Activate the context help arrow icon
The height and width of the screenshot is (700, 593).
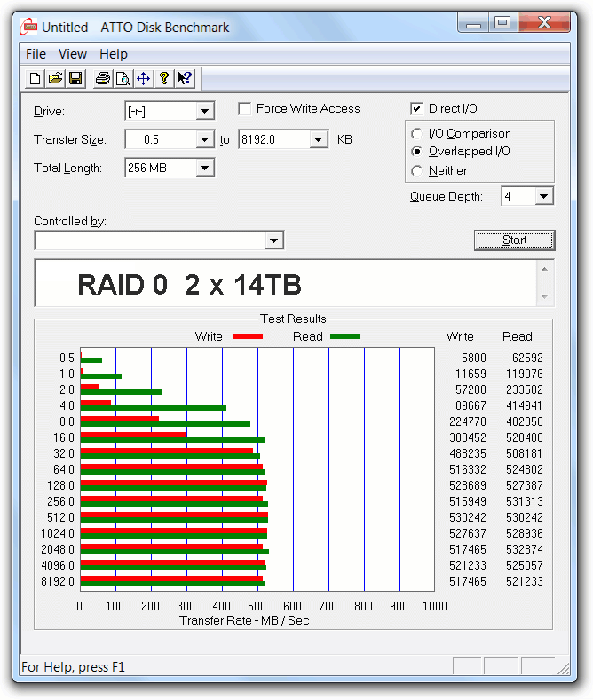click(x=185, y=79)
